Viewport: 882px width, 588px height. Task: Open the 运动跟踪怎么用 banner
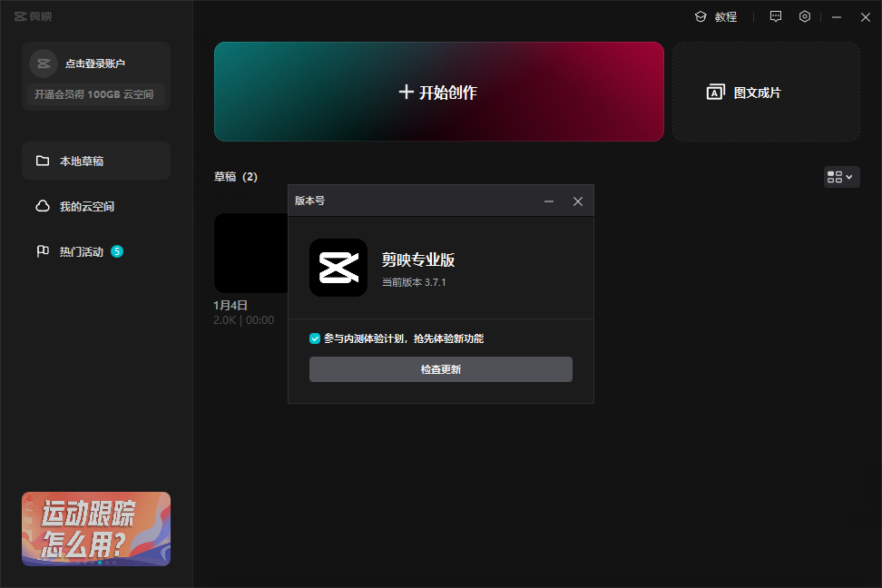pyautogui.click(x=96, y=528)
